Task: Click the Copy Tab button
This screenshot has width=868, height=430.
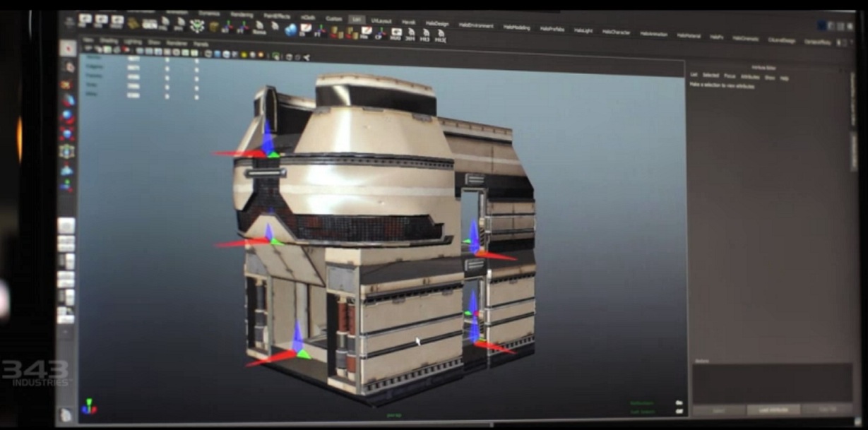Action: click(x=827, y=410)
